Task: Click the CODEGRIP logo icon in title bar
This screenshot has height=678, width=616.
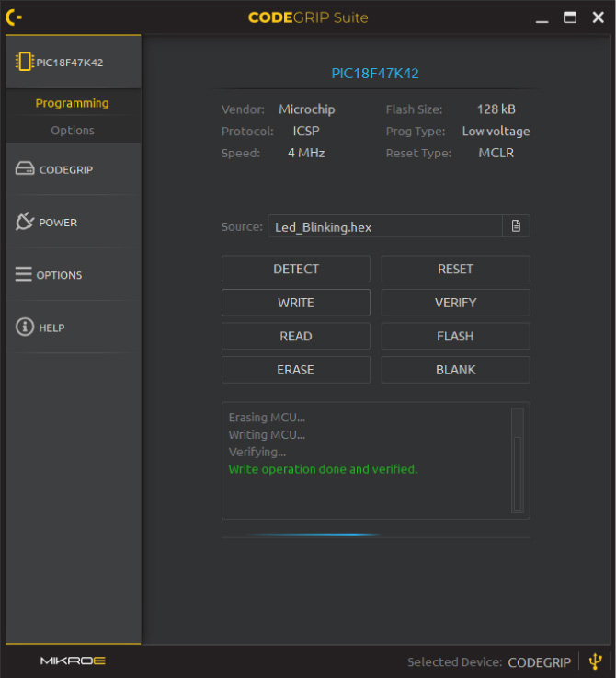Action: point(14,17)
